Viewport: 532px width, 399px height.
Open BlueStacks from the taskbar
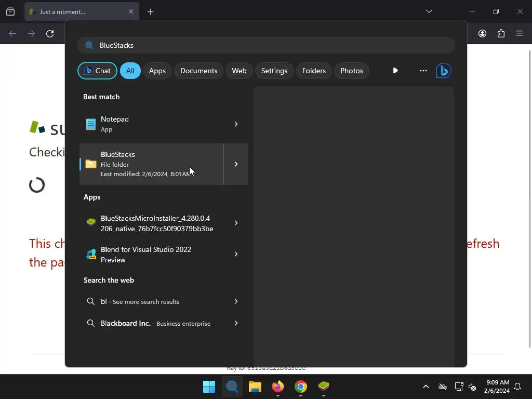coord(324,386)
